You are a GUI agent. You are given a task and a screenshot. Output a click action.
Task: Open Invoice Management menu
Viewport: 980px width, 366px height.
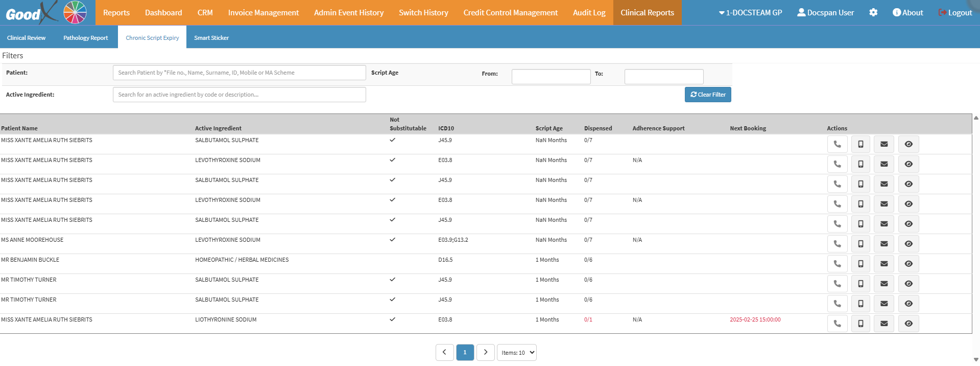coord(263,12)
